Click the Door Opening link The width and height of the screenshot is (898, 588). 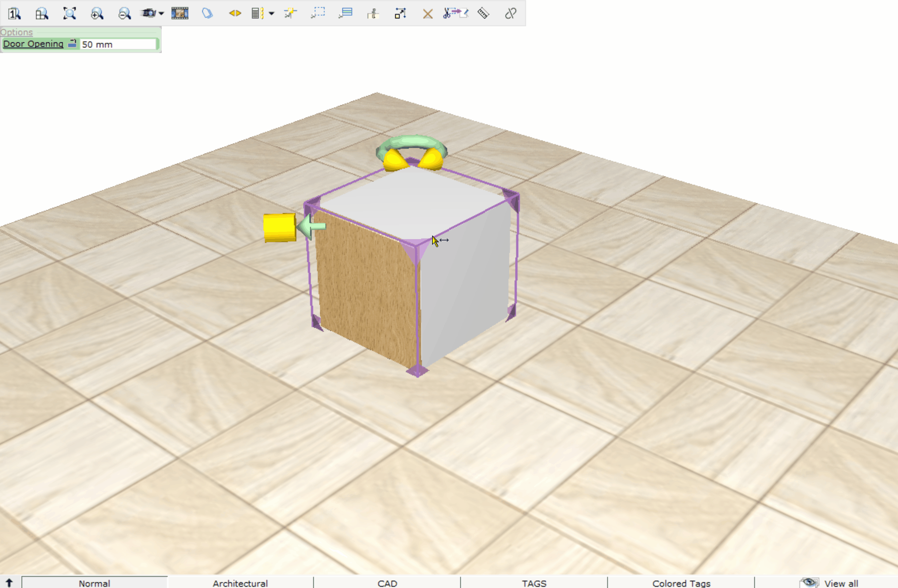click(33, 44)
